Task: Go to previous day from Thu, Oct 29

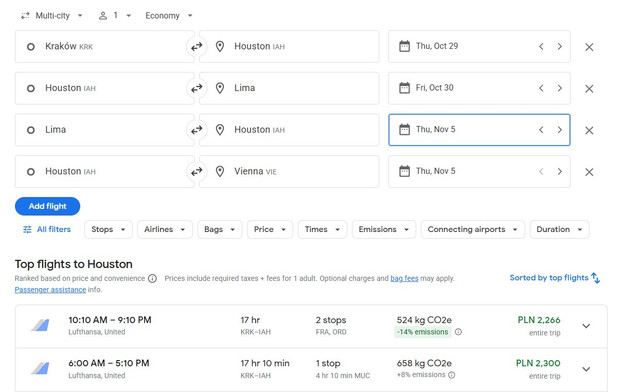Action: pyautogui.click(x=541, y=47)
